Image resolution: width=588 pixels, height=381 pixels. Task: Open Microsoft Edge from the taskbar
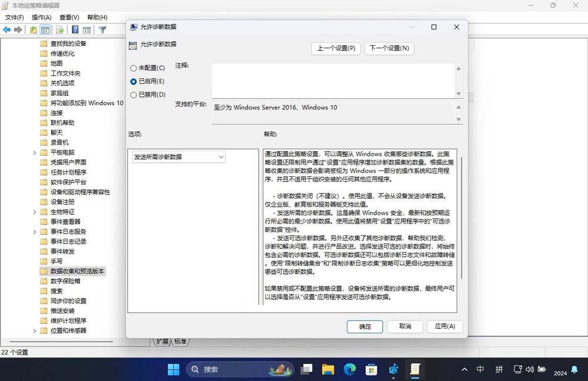(350, 369)
